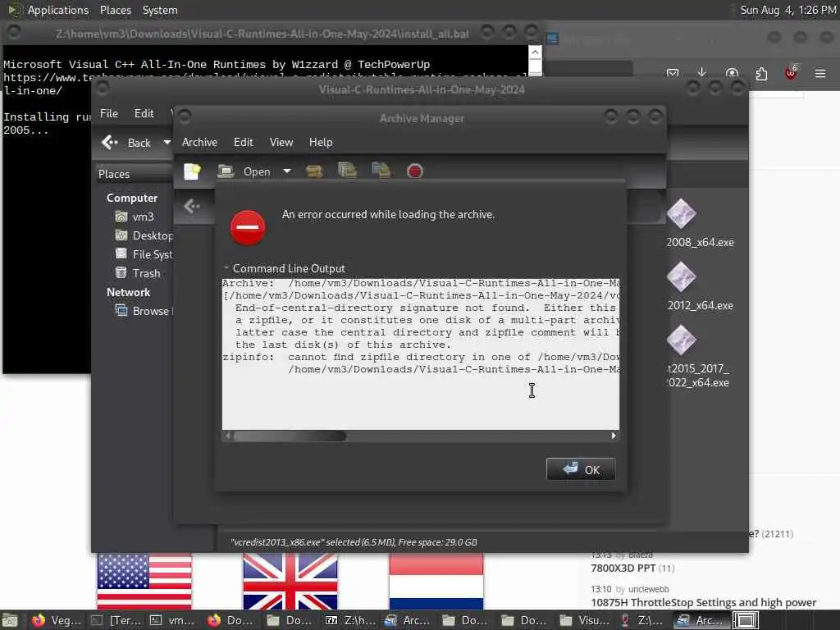Open the Back history dropdown arrow
The width and height of the screenshot is (840, 630).
coord(167,143)
